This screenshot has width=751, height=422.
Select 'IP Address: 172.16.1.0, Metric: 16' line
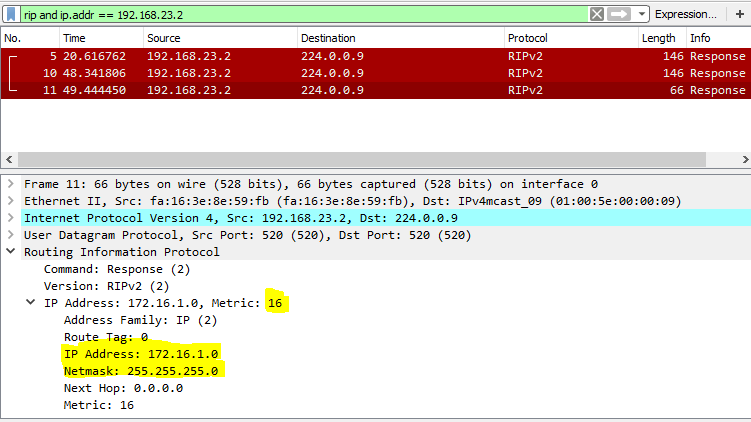pos(163,303)
